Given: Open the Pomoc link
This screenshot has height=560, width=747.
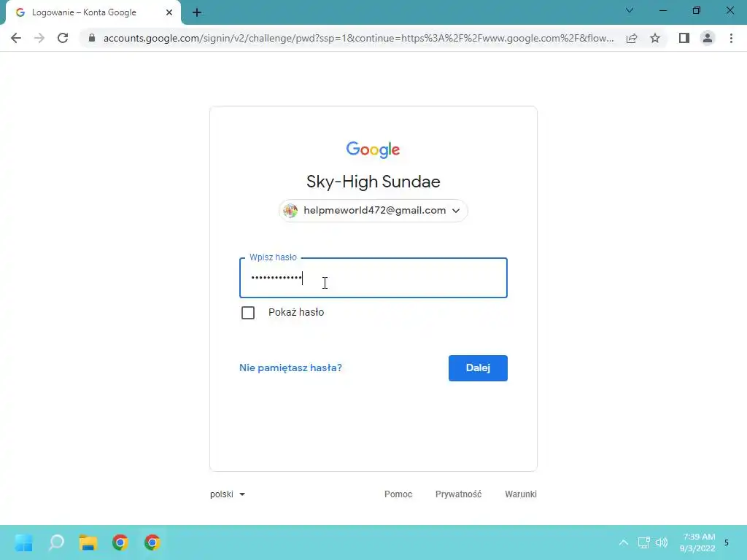Looking at the screenshot, I should tap(398, 494).
